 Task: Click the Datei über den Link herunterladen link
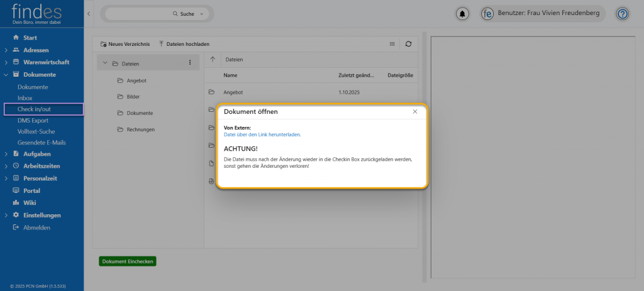262,135
